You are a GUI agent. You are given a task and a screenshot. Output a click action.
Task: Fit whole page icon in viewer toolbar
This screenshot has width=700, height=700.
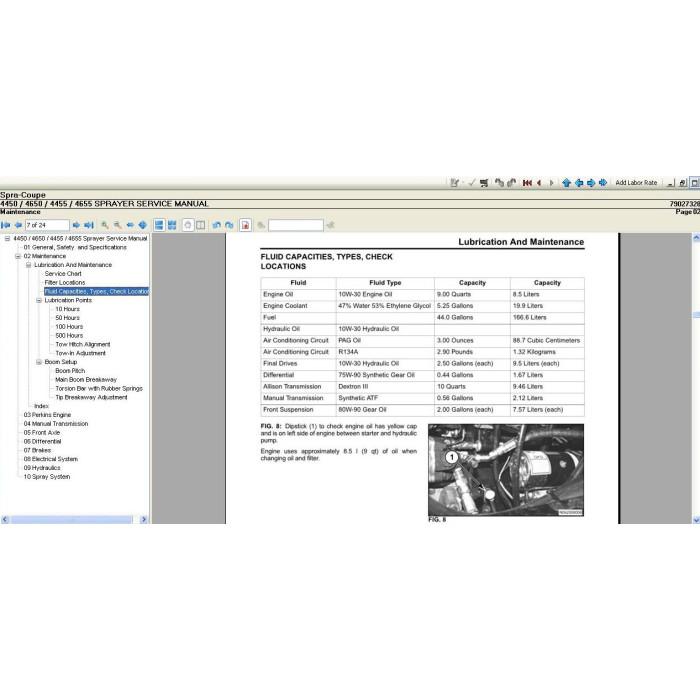click(142, 225)
